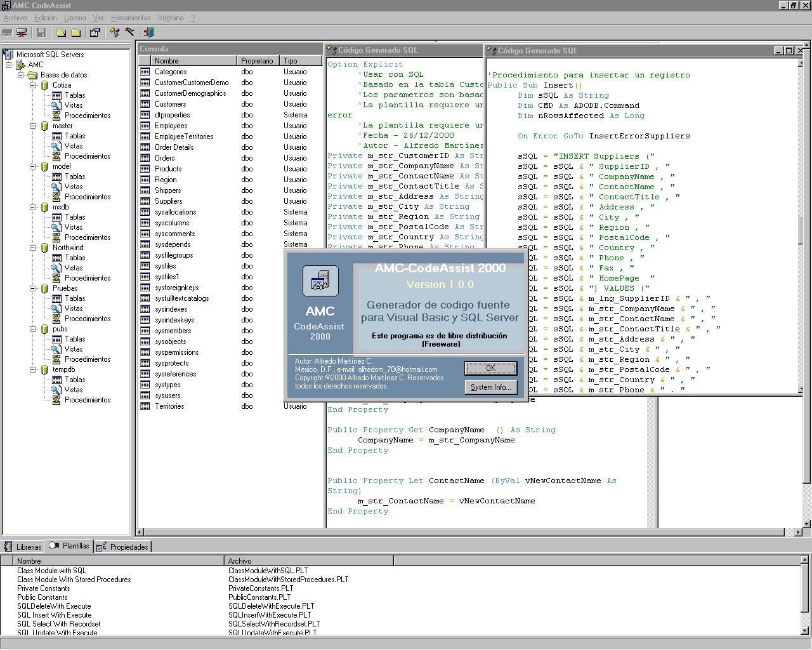Click table icon beside Orders row
This screenshot has height=650, width=812.
pos(145,158)
